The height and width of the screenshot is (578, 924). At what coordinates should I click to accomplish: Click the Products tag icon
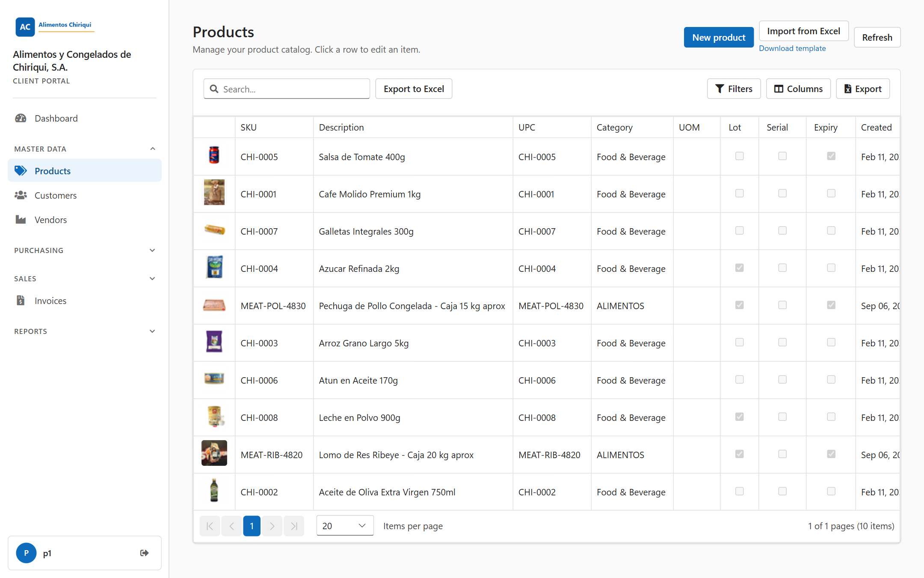[21, 171]
